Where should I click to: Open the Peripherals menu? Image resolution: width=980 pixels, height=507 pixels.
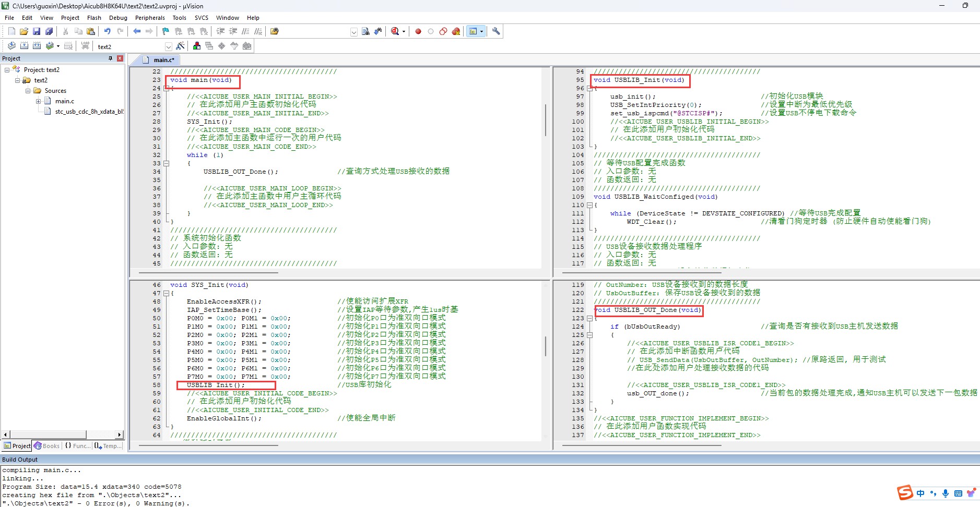click(x=150, y=18)
